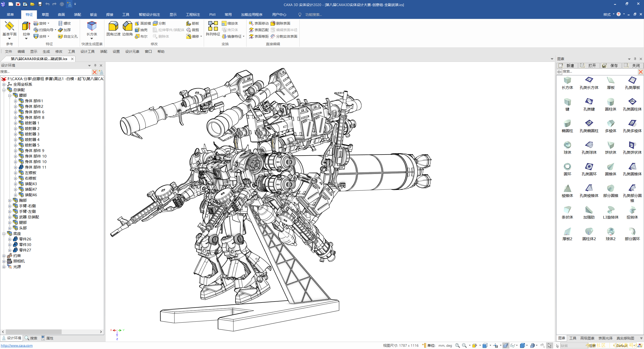644x349 pixels.
Task: Click the 裁剪 trim tool
Action: [193, 30]
